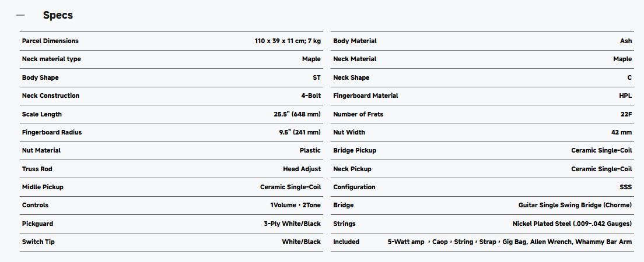Viewport: 644px width, 262px height.
Task: Select the Parcel Dimensions label
Action: (x=50, y=41)
